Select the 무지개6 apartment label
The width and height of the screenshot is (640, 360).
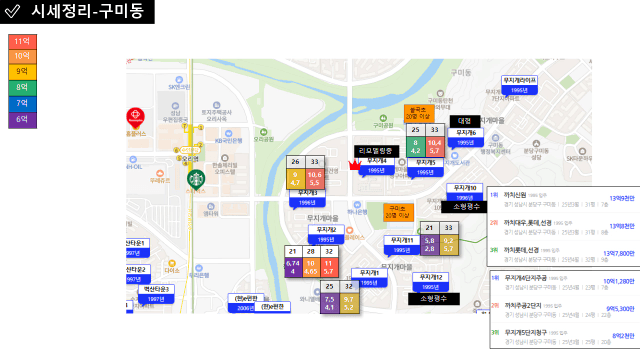[465, 138]
